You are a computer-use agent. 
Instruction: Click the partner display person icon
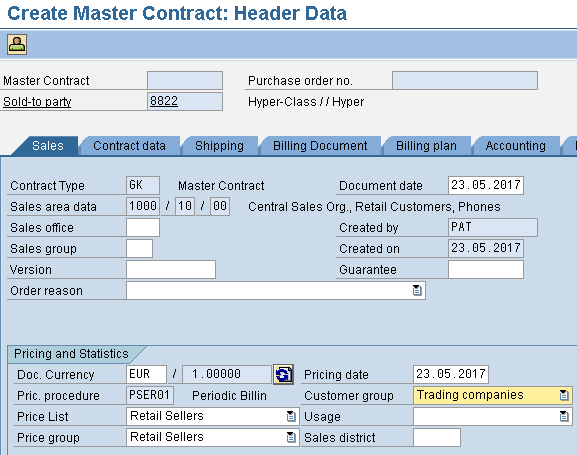(17, 45)
